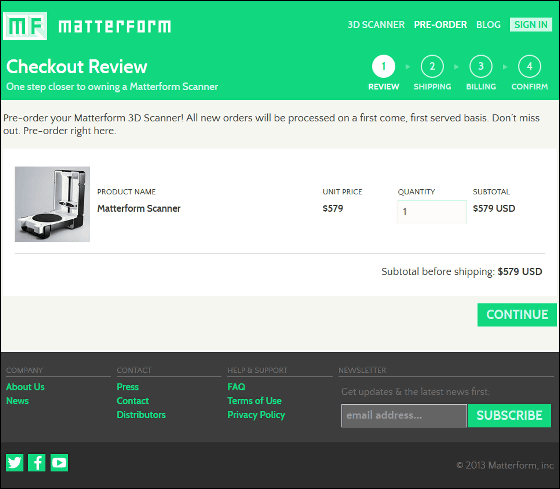Open the YouTube social icon
The width and height of the screenshot is (560, 489).
pyautogui.click(x=59, y=463)
